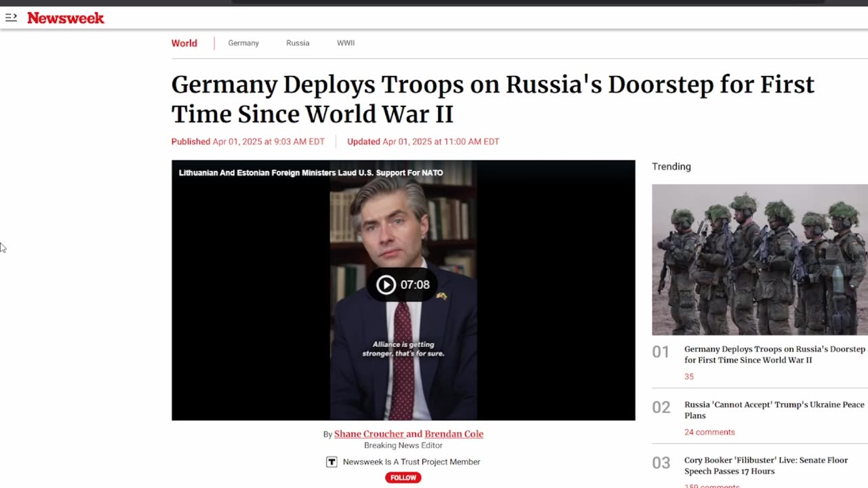The width and height of the screenshot is (868, 488).
Task: Click the main article headline
Action: (x=492, y=100)
